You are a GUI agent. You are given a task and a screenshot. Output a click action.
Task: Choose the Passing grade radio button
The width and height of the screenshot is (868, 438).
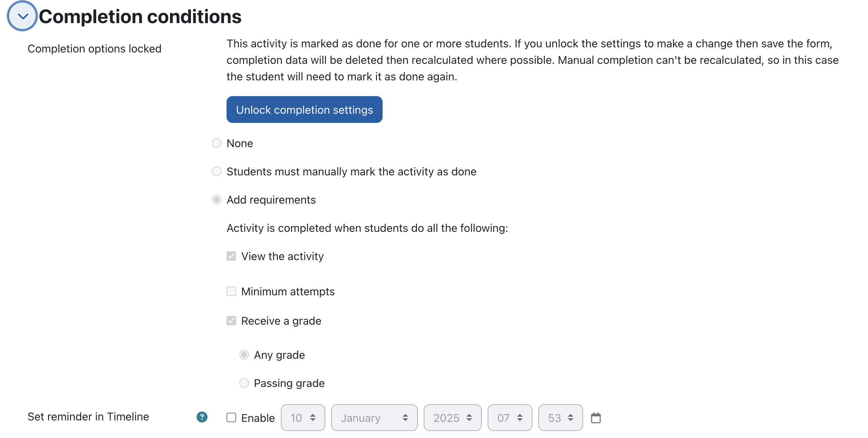click(244, 383)
